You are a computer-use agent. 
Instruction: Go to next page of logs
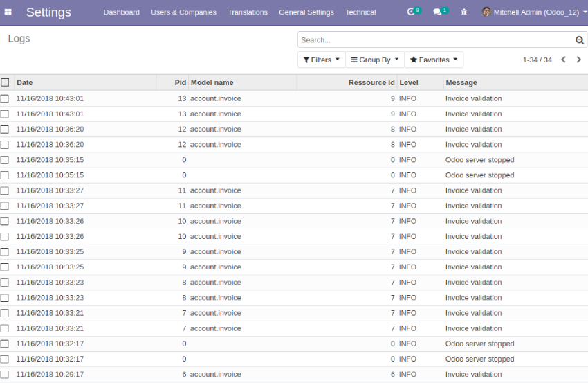tap(578, 60)
